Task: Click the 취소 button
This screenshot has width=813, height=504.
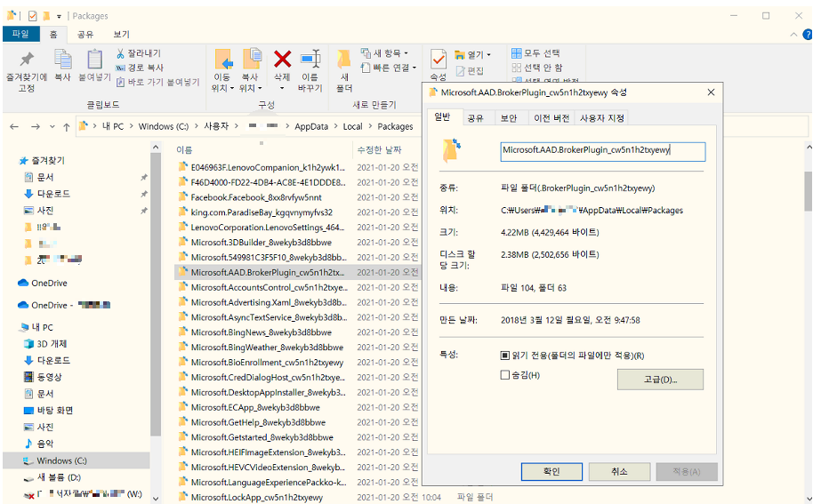Action: click(x=619, y=471)
